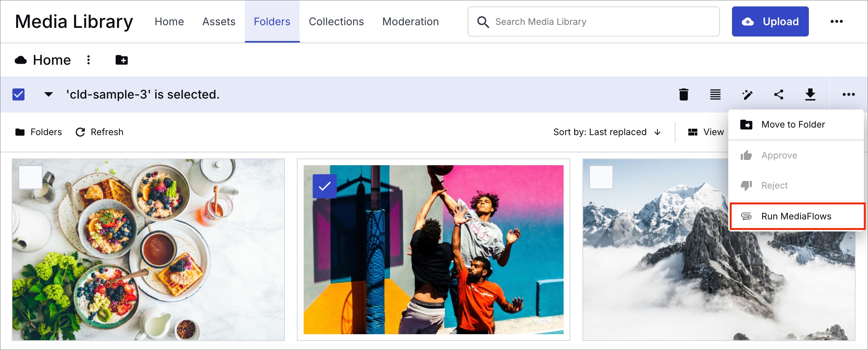This screenshot has width=868, height=350.
Task: Open Home folder kebab options menu
Action: tap(89, 60)
